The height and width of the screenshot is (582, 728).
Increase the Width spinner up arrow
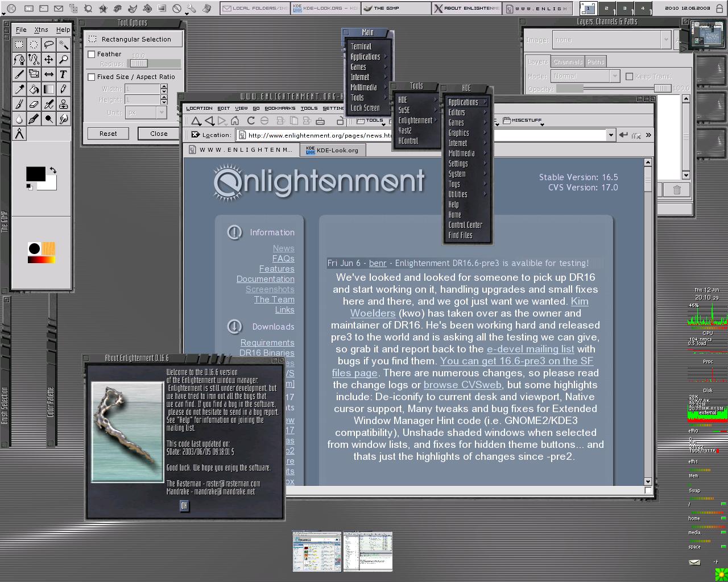coord(164,86)
